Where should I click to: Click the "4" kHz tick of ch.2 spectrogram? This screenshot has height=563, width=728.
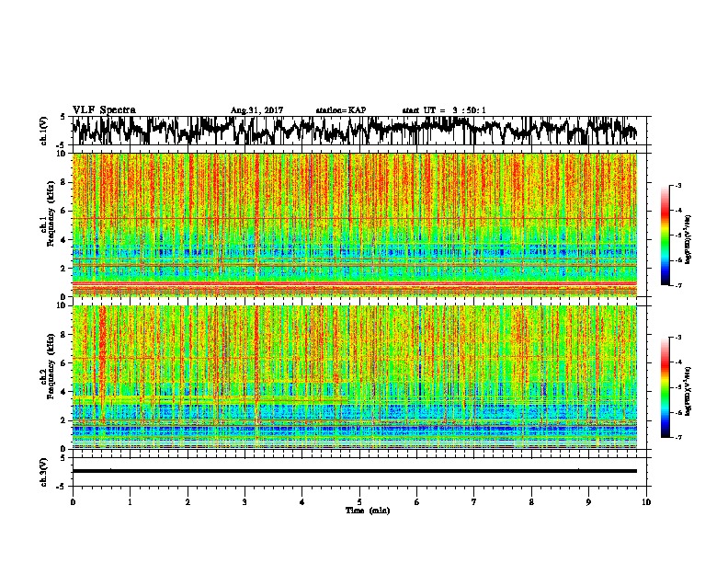coord(63,392)
